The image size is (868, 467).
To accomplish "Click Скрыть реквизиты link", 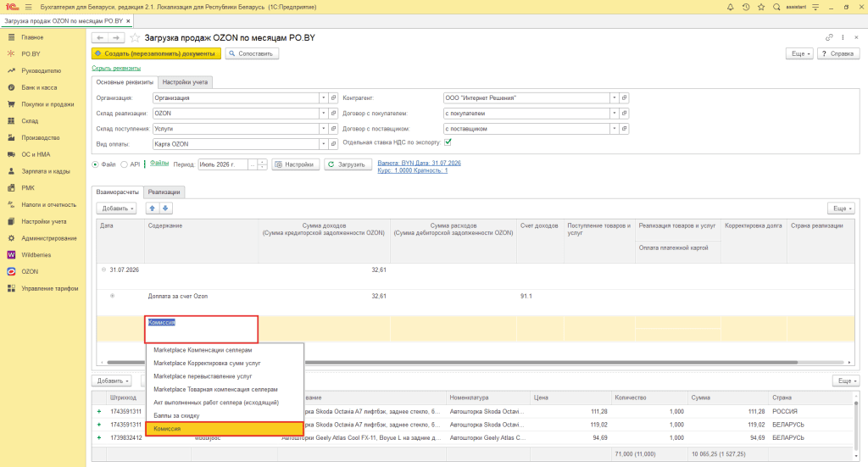I will pyautogui.click(x=116, y=68).
